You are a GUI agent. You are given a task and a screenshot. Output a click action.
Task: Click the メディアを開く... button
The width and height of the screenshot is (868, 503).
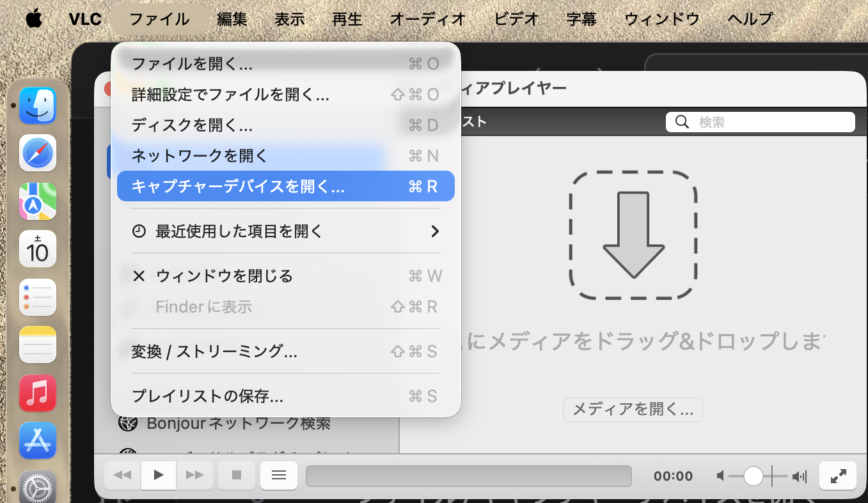coord(633,410)
